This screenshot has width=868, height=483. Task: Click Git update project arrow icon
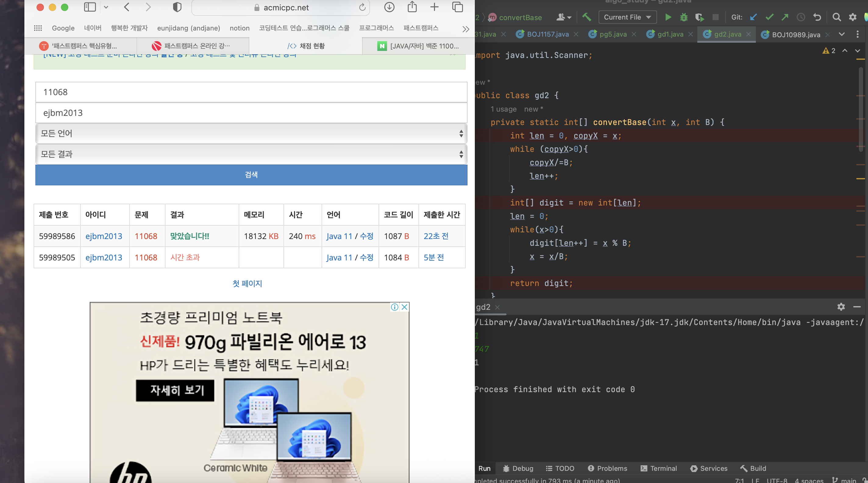pos(753,17)
